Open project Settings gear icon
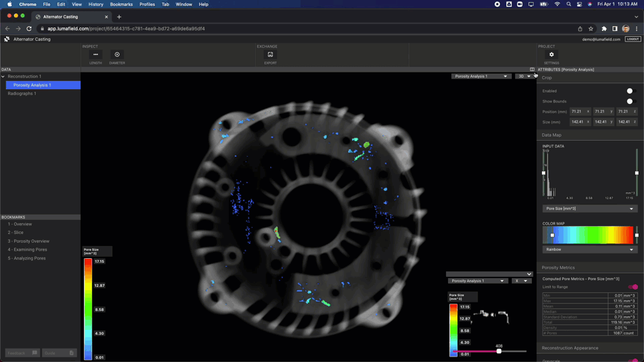Viewport: 644px width, 362px height. [x=551, y=54]
